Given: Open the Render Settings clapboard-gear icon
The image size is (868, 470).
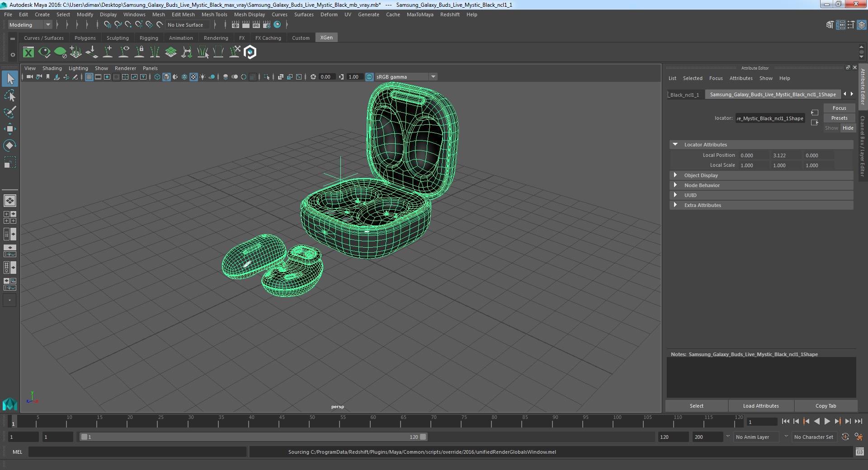Looking at the screenshot, I should [x=267, y=25].
